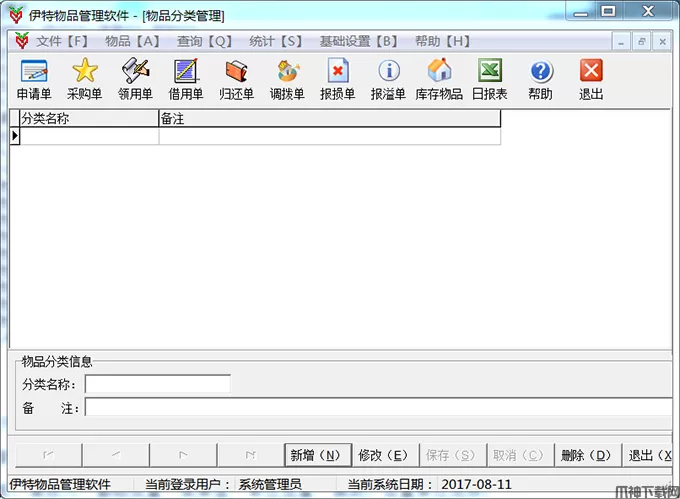Click the 取消（C） button
The height and width of the screenshot is (499, 680).
coord(520,455)
